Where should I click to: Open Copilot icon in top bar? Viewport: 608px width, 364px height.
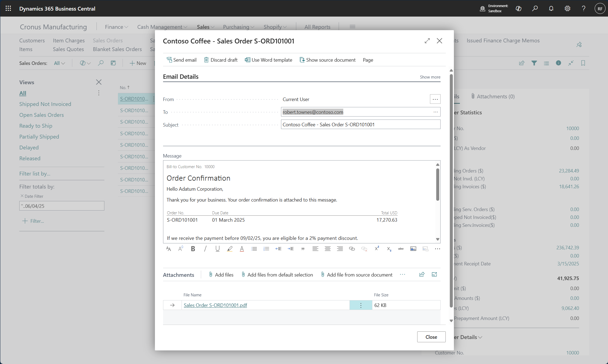click(518, 8)
